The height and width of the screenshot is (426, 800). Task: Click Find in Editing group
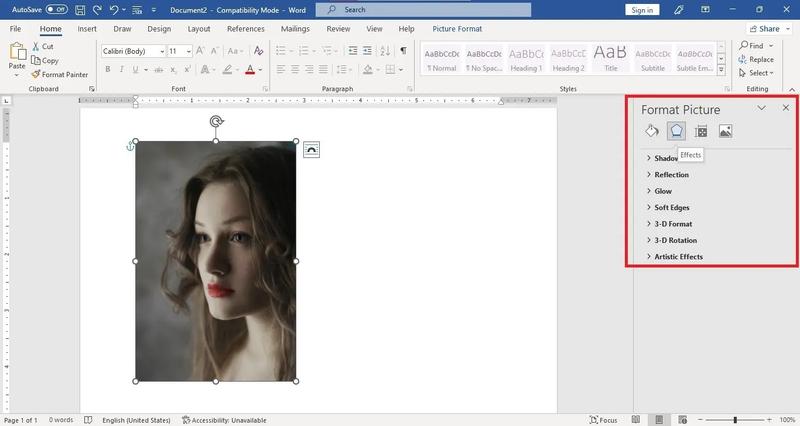coord(752,45)
